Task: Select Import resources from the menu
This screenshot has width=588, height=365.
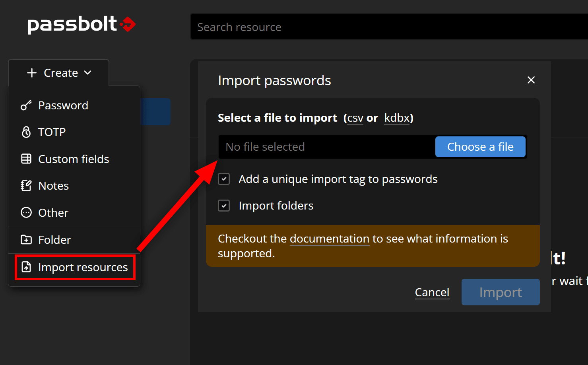Action: point(82,267)
